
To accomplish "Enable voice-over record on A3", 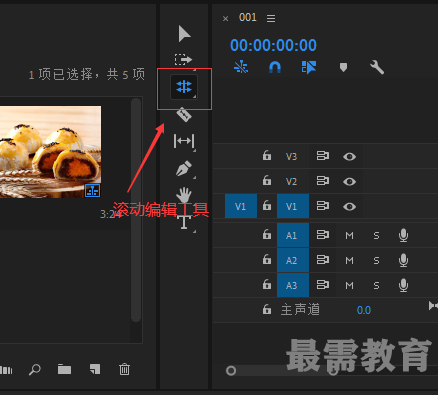I will [x=403, y=285].
